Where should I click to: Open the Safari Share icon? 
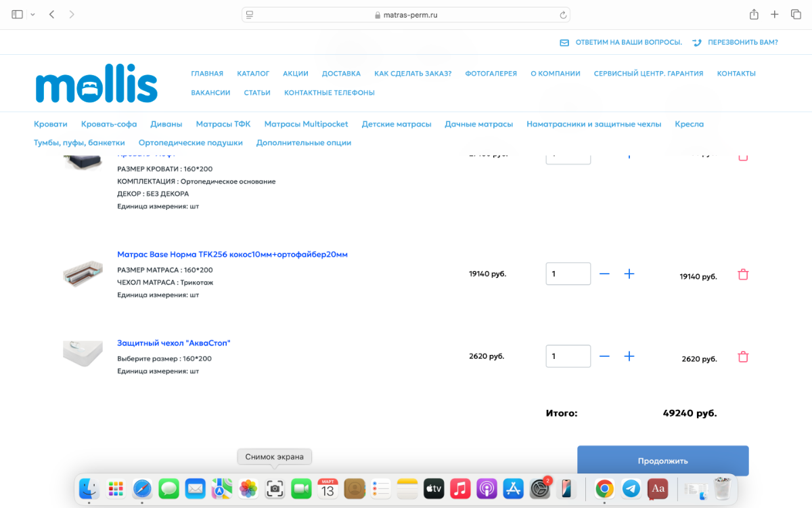coord(754,14)
